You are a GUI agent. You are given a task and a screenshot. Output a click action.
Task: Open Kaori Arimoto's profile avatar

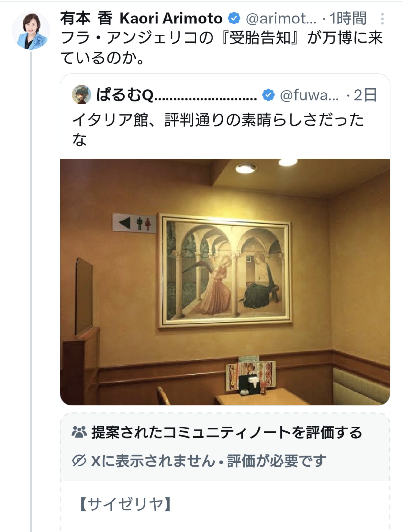pos(31,31)
